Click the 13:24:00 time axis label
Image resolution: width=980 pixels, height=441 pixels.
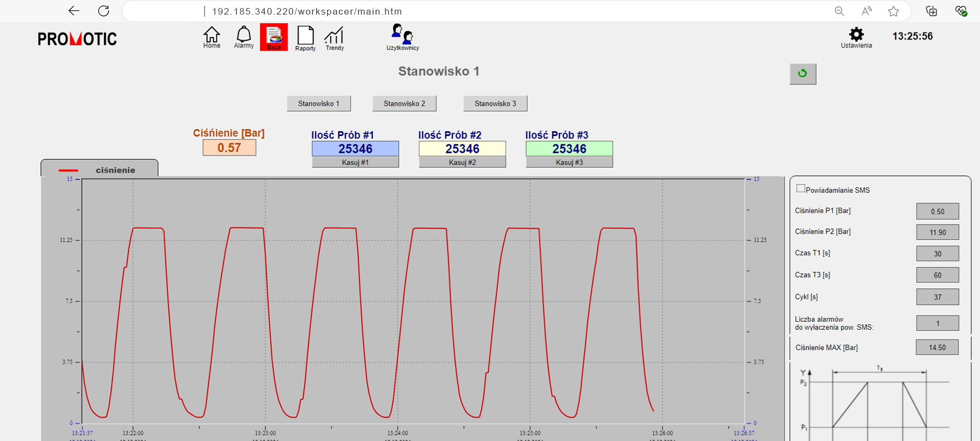point(398,433)
